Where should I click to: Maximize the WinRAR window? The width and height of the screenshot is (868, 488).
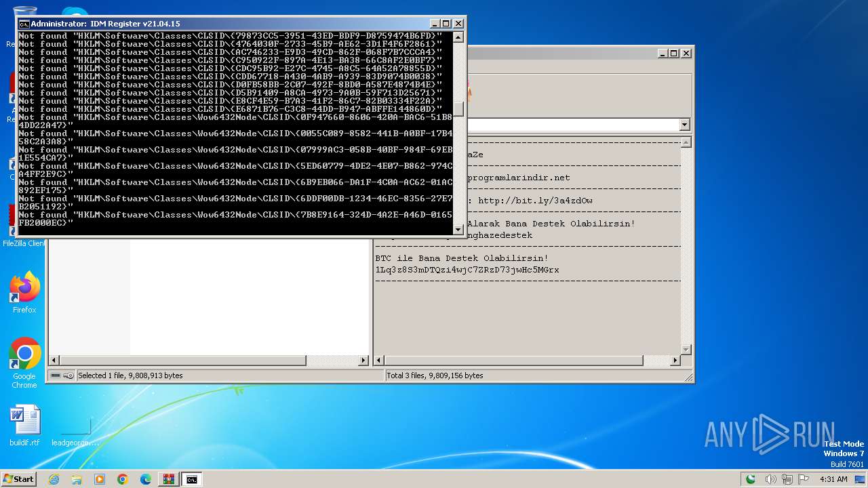tap(674, 53)
